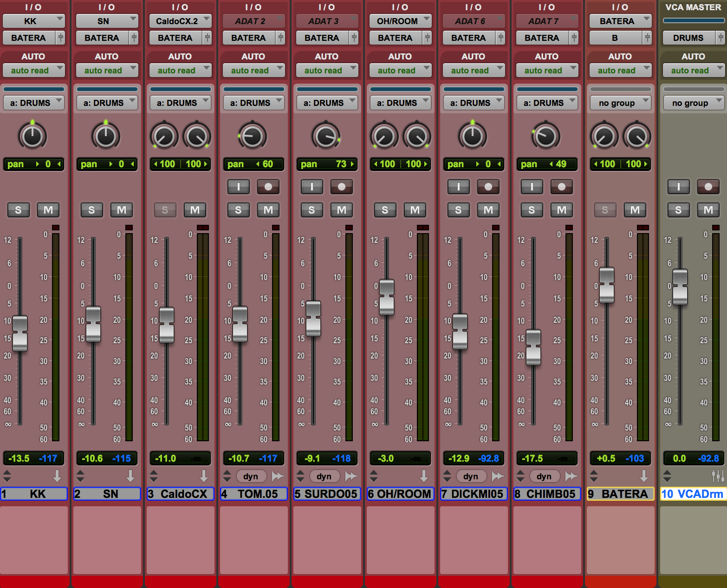This screenshot has height=588, width=727.
Task: Click the TOM.05 pan knob
Action: [x=253, y=136]
